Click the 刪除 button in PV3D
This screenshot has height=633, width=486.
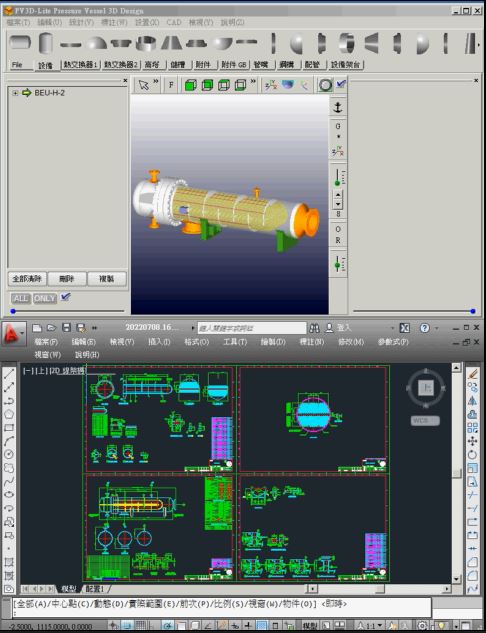point(67,279)
